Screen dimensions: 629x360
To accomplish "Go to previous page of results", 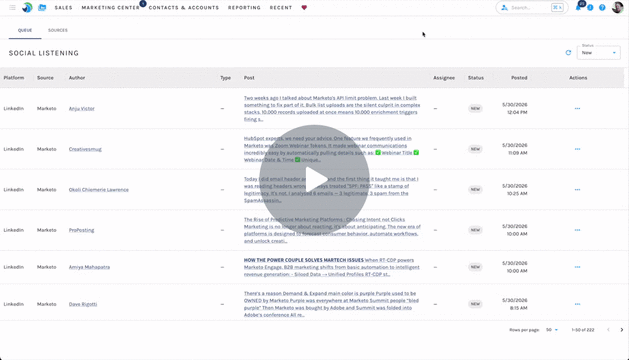I will (x=608, y=330).
